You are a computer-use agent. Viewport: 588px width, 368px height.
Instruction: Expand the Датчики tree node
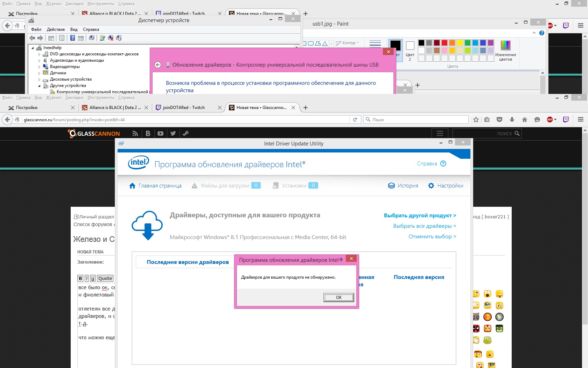tap(39, 73)
